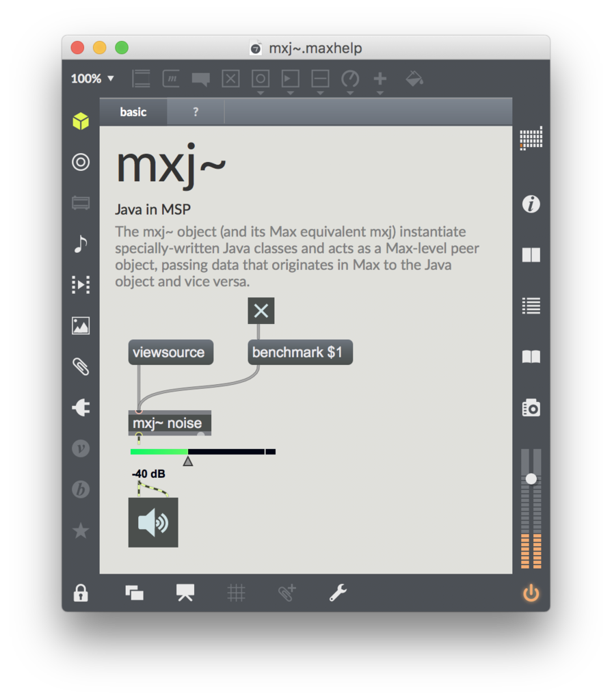The width and height of the screenshot is (612, 700).
Task: Open the Objects browser cube icon
Action: [x=81, y=121]
